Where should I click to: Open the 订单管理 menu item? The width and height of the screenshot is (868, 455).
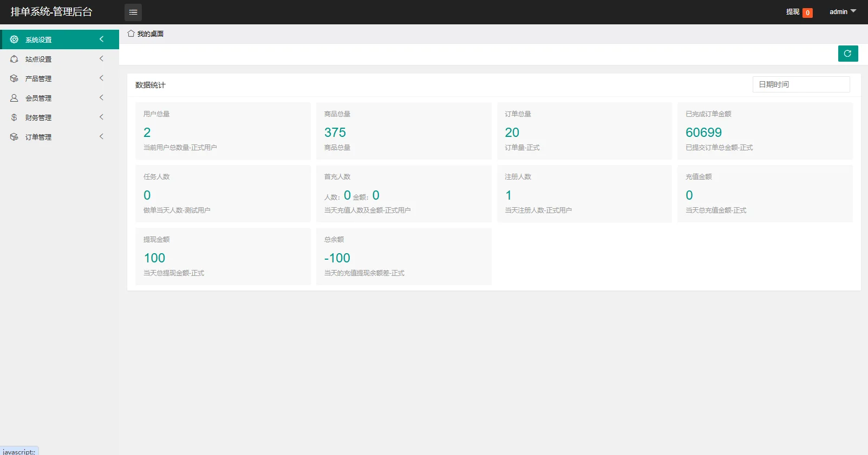(60, 137)
